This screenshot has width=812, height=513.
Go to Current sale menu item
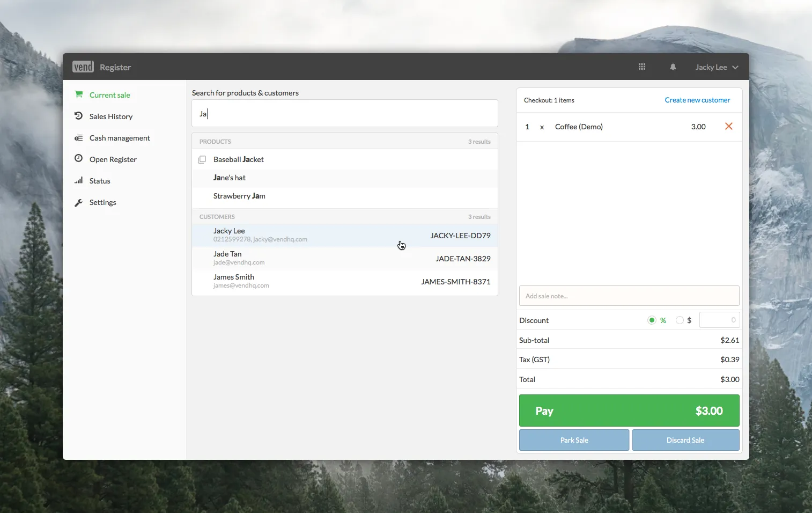pyautogui.click(x=109, y=95)
